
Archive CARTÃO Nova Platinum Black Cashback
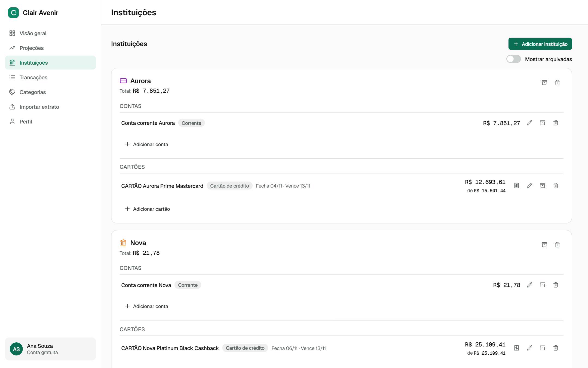(543, 348)
